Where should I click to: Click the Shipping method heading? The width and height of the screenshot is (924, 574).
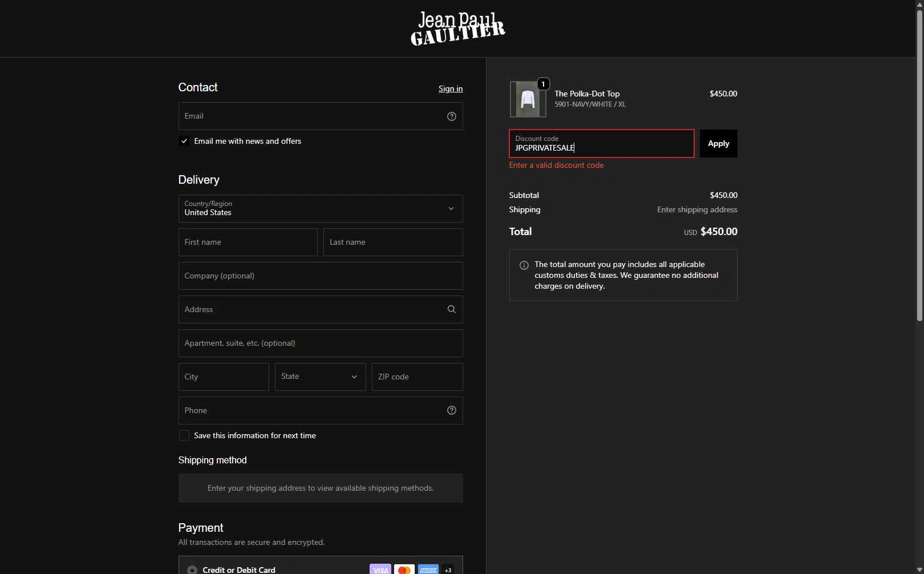point(212,460)
